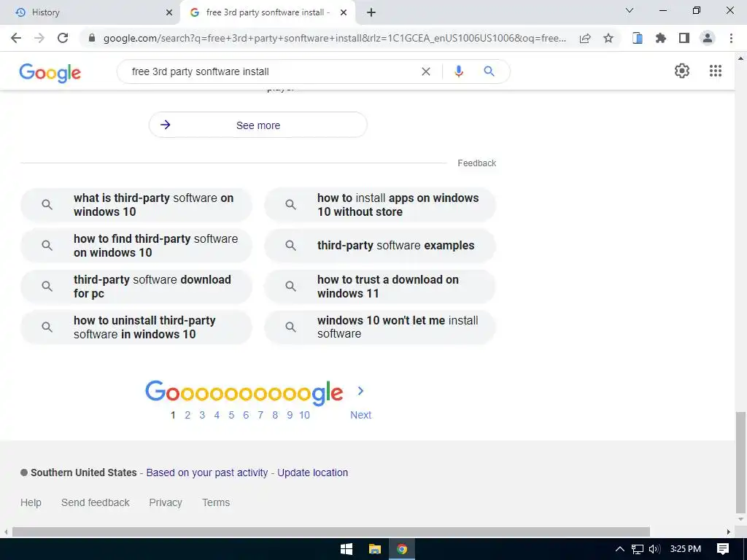This screenshot has height=560, width=747.
Task: Switch to the History tab
Action: [x=90, y=12]
